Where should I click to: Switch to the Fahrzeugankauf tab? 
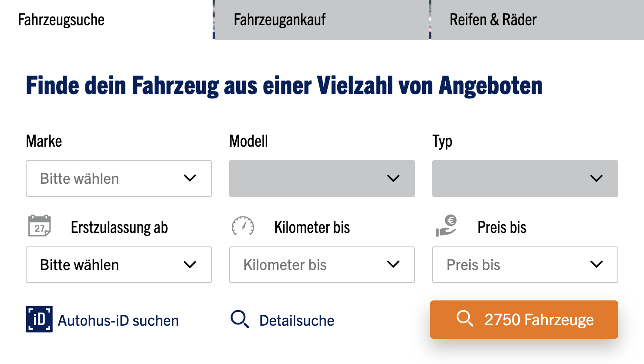coord(322,20)
